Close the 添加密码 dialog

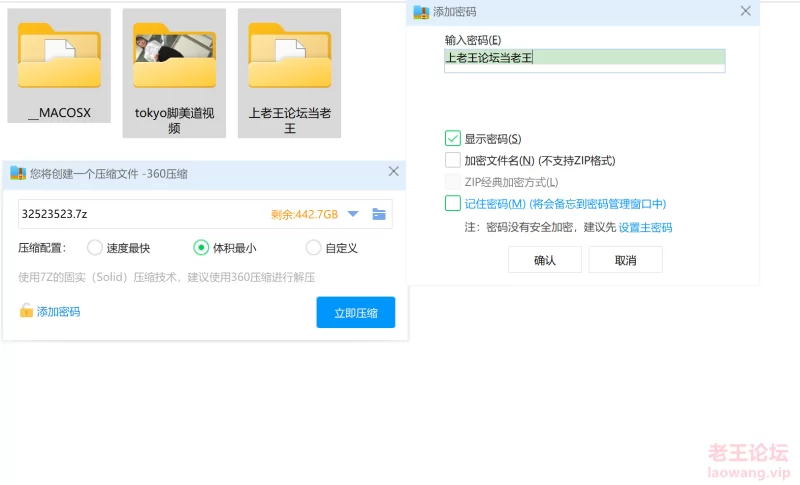[745, 11]
